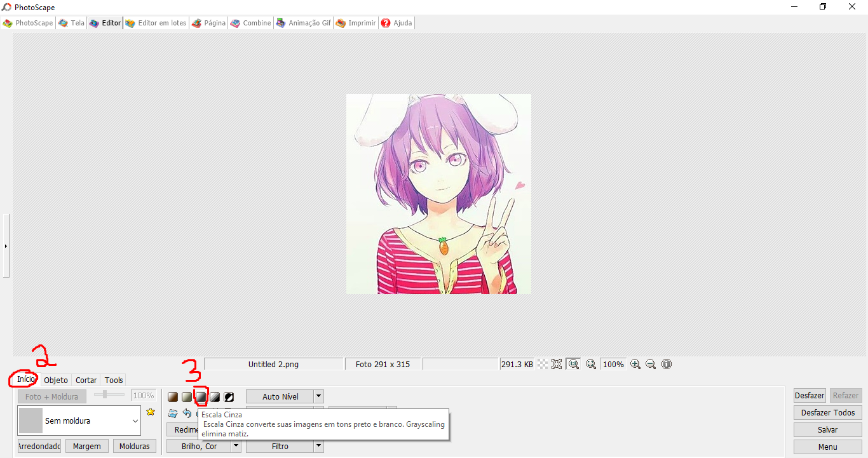Switch to the Objeto tab

click(x=56, y=380)
